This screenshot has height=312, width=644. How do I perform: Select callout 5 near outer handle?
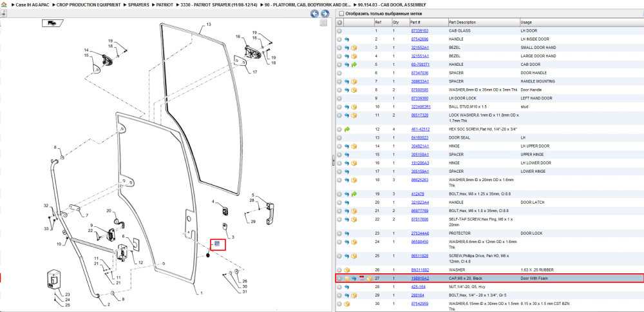tap(253, 195)
